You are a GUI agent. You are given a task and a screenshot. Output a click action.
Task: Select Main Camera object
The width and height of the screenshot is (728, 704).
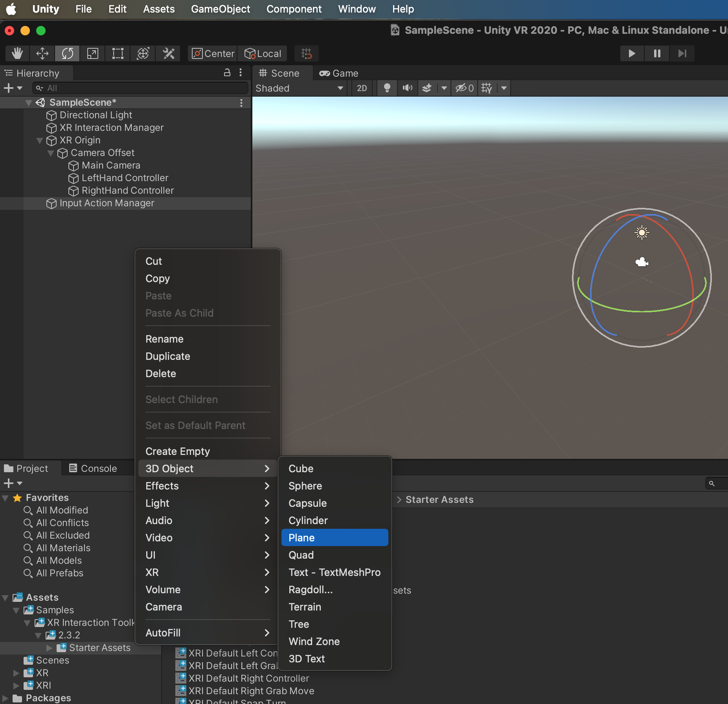pyautogui.click(x=111, y=165)
